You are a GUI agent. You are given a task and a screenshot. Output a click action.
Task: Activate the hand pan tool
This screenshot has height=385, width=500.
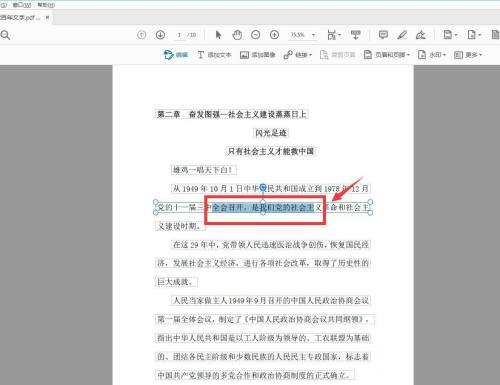pyautogui.click(x=237, y=35)
